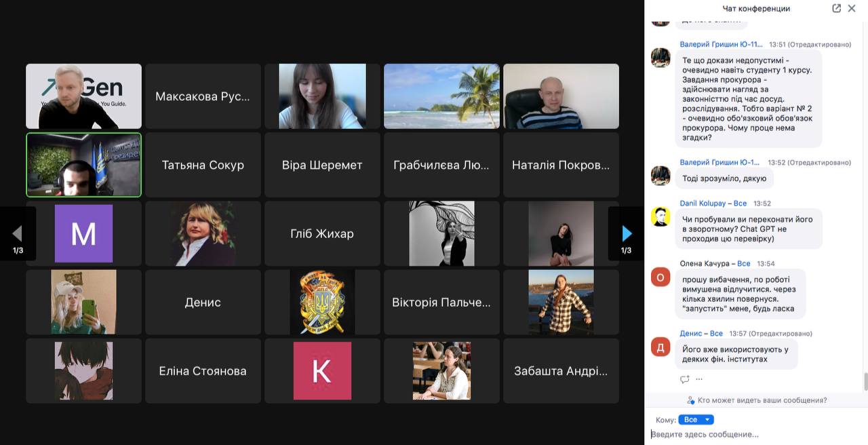This screenshot has height=445, width=868.
Task: Click into the chat message input field
Action: point(746,434)
